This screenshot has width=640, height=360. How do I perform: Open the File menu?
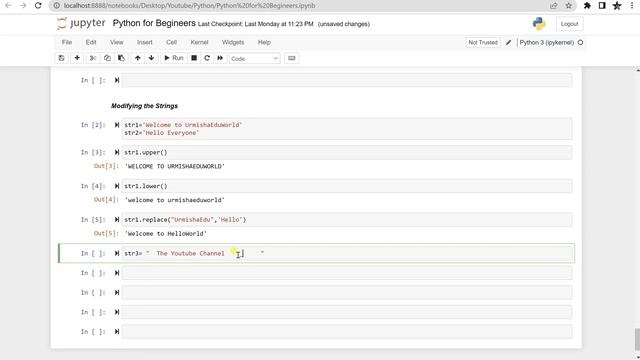(x=67, y=42)
